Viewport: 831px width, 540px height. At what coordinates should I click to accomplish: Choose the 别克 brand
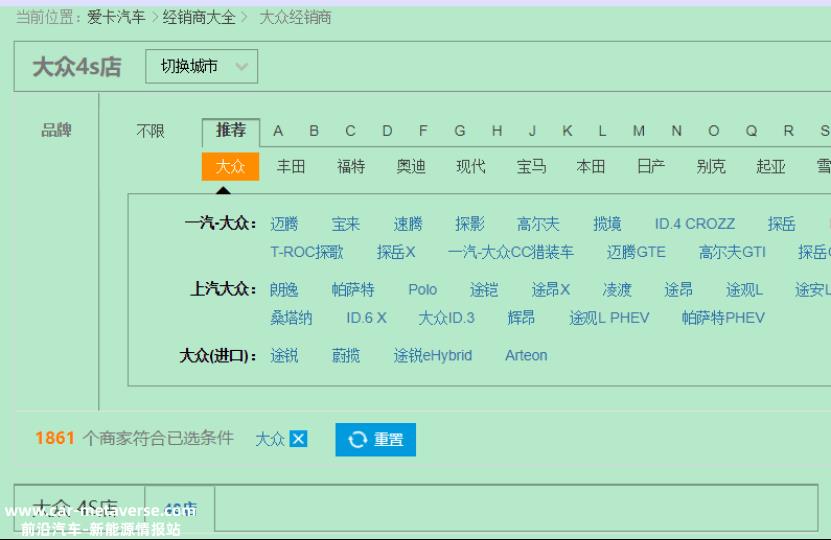point(711,166)
